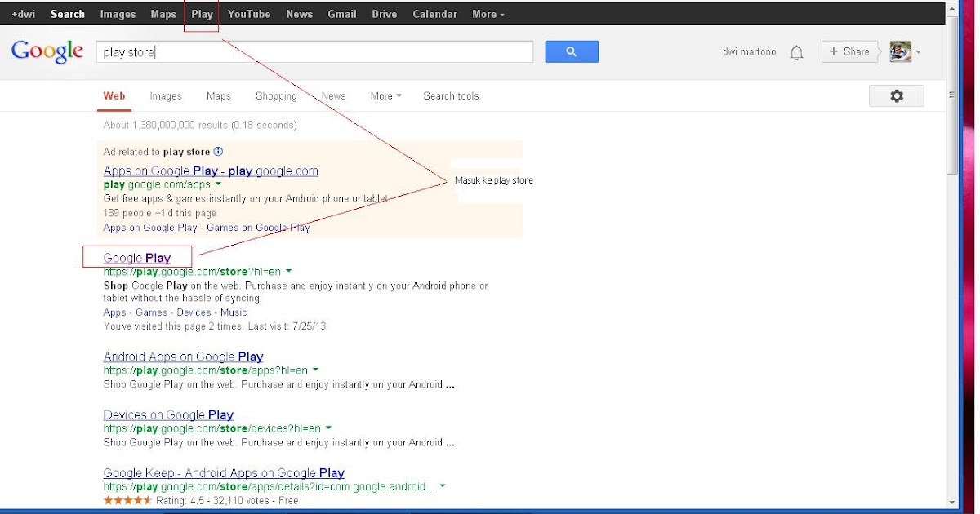
Task: Click the scrollbar down arrow
Action: pyautogui.click(x=951, y=502)
